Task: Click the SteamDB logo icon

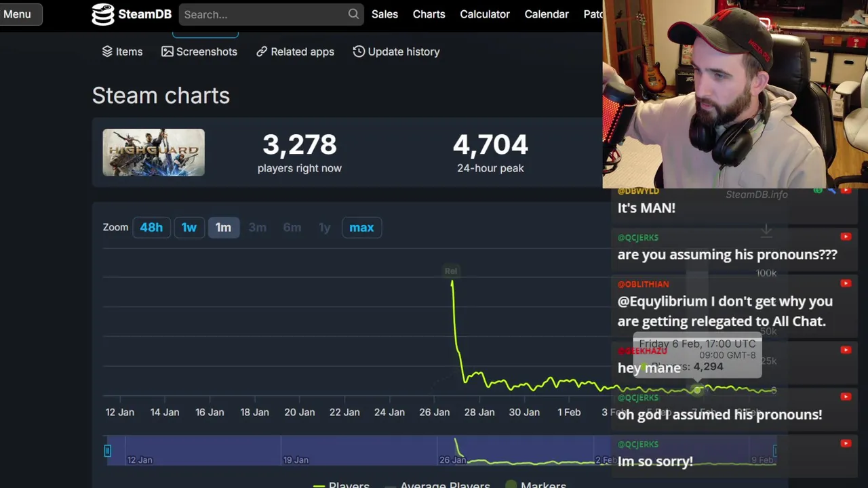Action: point(103,14)
